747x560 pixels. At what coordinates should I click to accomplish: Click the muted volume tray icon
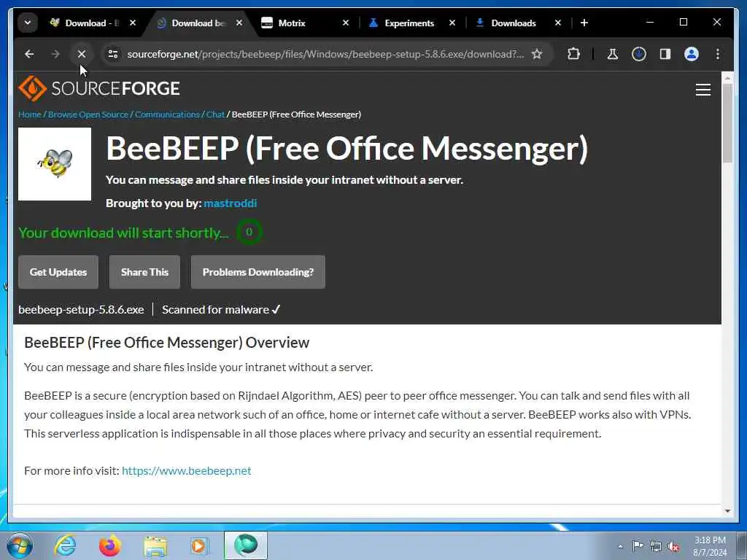coord(673,546)
